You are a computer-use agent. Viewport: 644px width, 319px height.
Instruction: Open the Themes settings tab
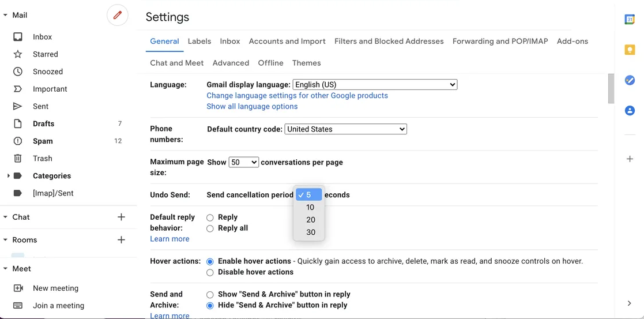[x=306, y=63]
